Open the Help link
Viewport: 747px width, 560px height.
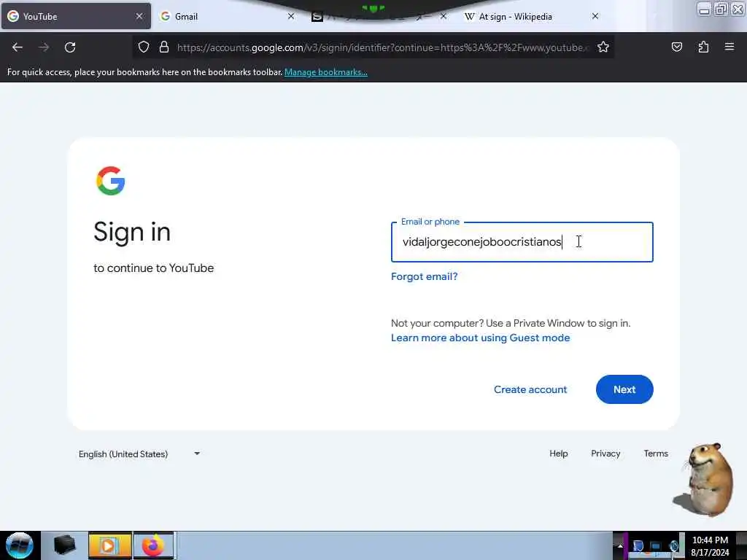point(558,454)
